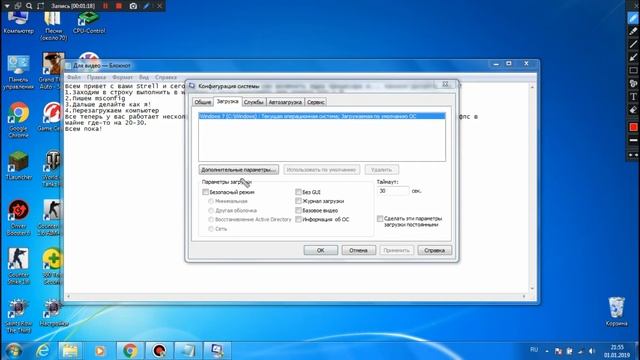Open the Windows Start menu
This screenshot has width=640, height=360.
(x=13, y=351)
